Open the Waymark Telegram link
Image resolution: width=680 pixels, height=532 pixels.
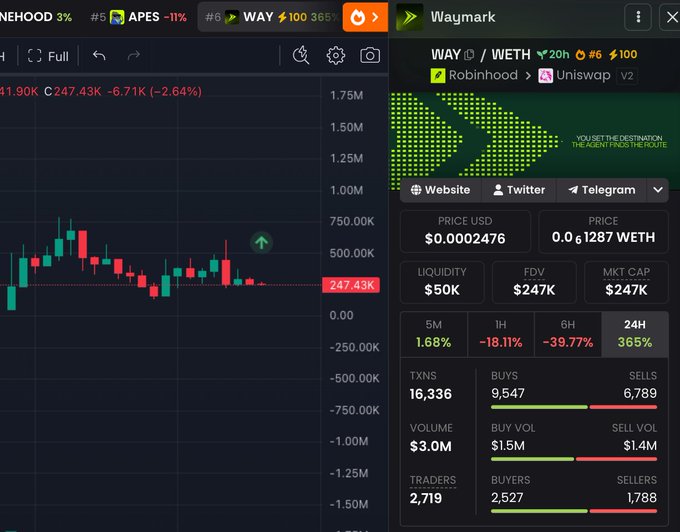click(x=602, y=190)
